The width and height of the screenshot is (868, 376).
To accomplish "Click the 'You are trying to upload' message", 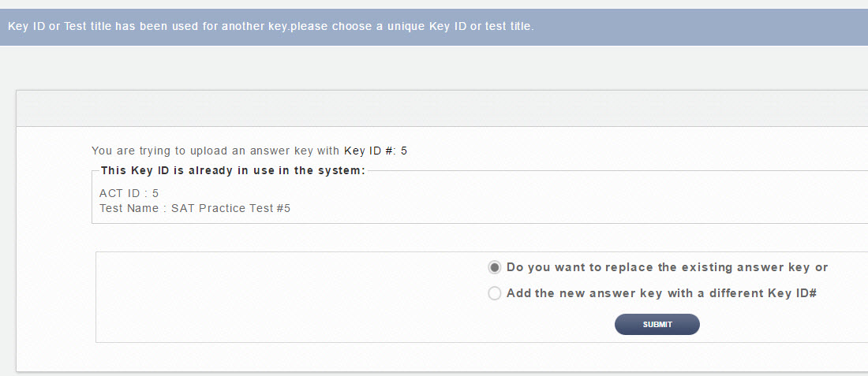I will tap(215, 150).
